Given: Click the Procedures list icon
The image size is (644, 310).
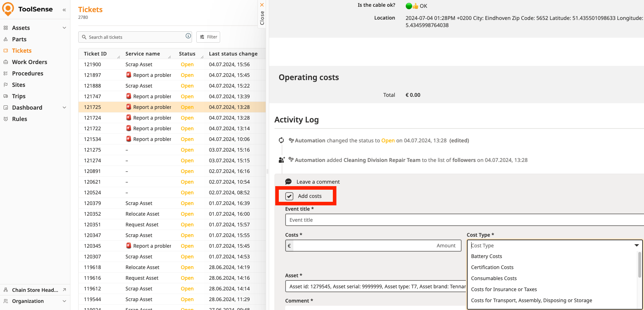Looking at the screenshot, I should 6,73.
